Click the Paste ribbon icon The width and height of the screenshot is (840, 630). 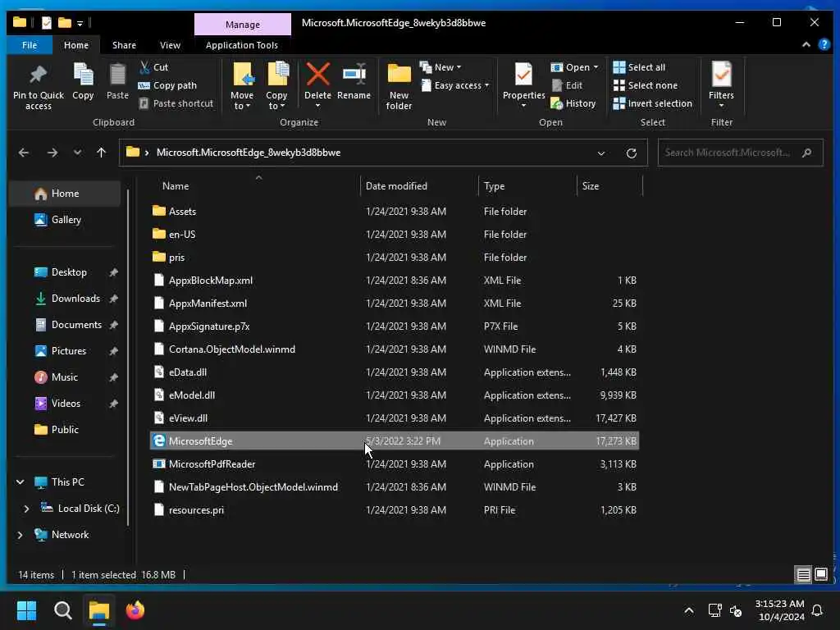pos(117,81)
